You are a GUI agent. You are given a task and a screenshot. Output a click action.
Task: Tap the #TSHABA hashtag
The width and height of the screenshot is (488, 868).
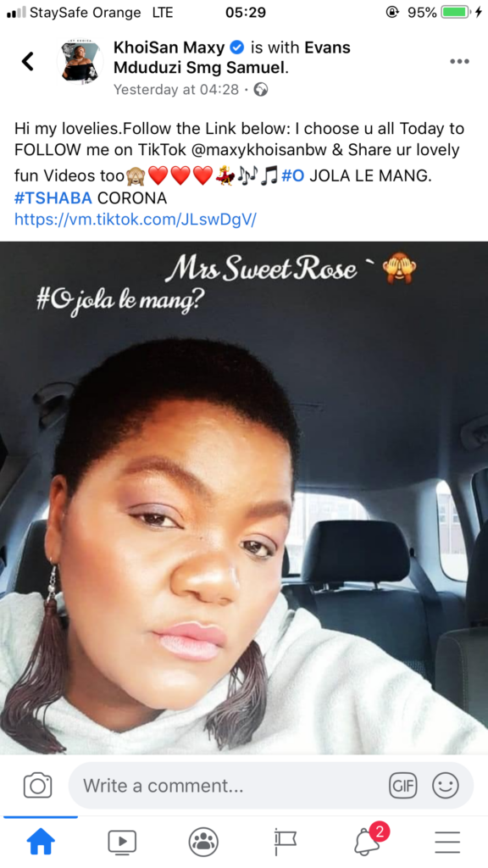click(x=53, y=198)
